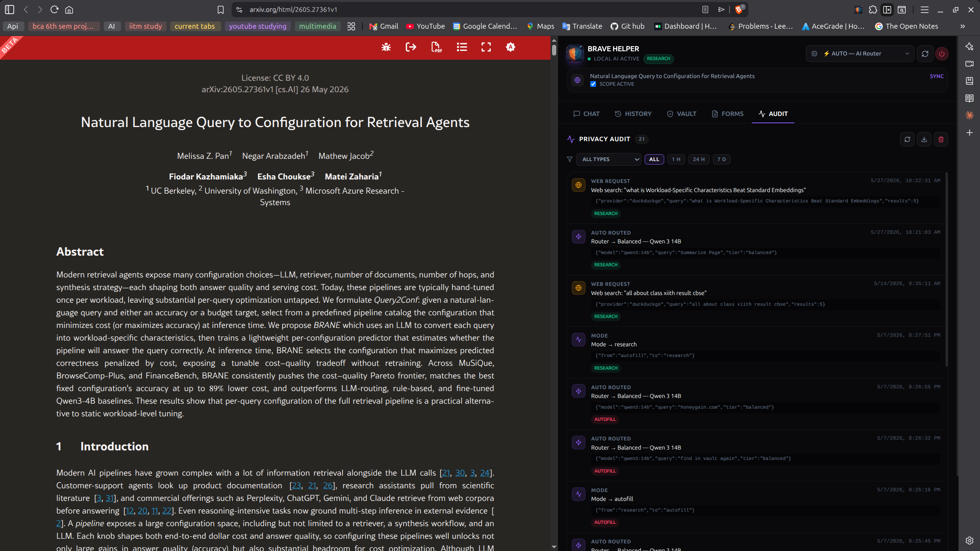Open the Git hub bookmark
The height and width of the screenshot is (551, 980).
point(628,26)
